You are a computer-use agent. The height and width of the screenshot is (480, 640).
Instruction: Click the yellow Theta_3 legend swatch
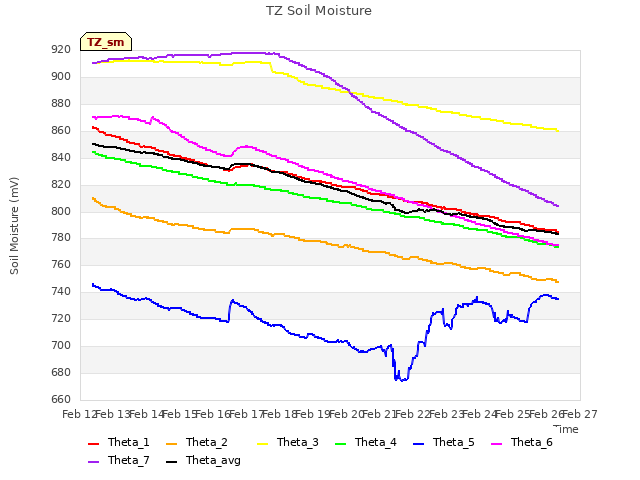262,444
